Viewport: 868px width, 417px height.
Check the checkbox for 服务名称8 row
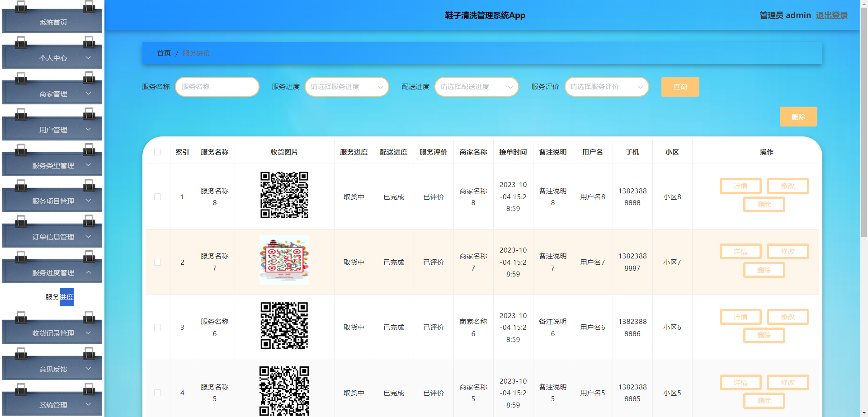[x=157, y=197]
